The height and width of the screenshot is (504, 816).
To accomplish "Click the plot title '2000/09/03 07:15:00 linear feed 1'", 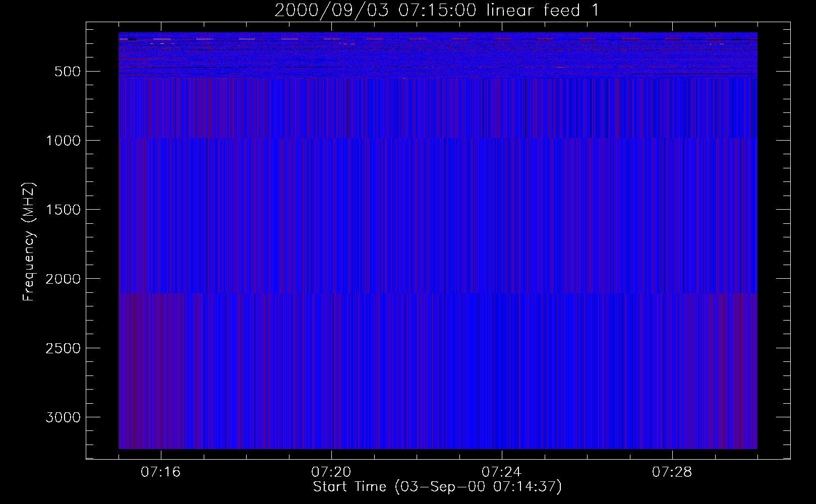I will 437,10.
